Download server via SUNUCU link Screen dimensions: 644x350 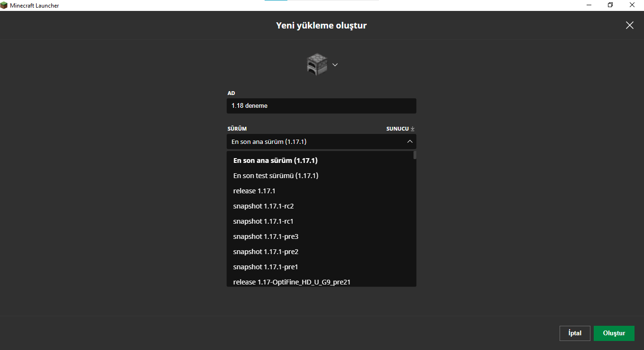click(401, 129)
